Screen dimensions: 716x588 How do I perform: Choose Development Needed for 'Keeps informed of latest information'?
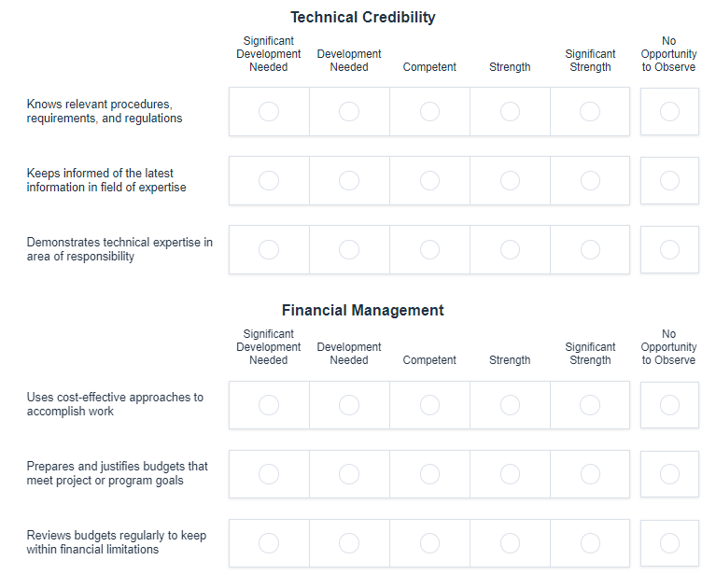pos(349,181)
